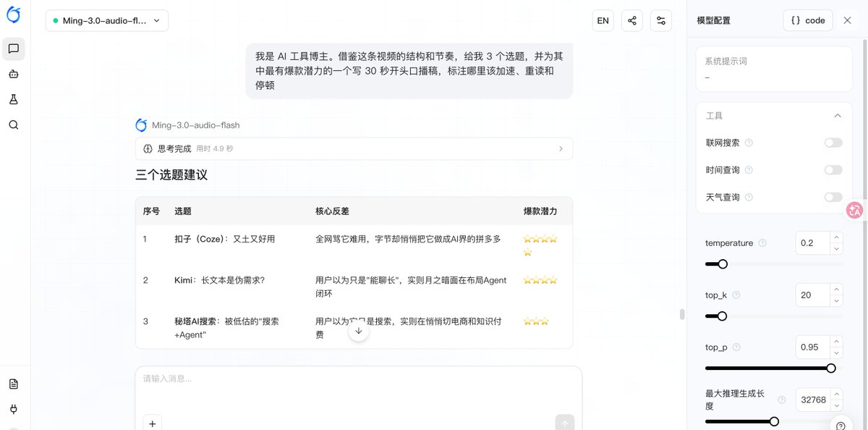
Task: Click the round help button at bottom right
Action: 841,426
